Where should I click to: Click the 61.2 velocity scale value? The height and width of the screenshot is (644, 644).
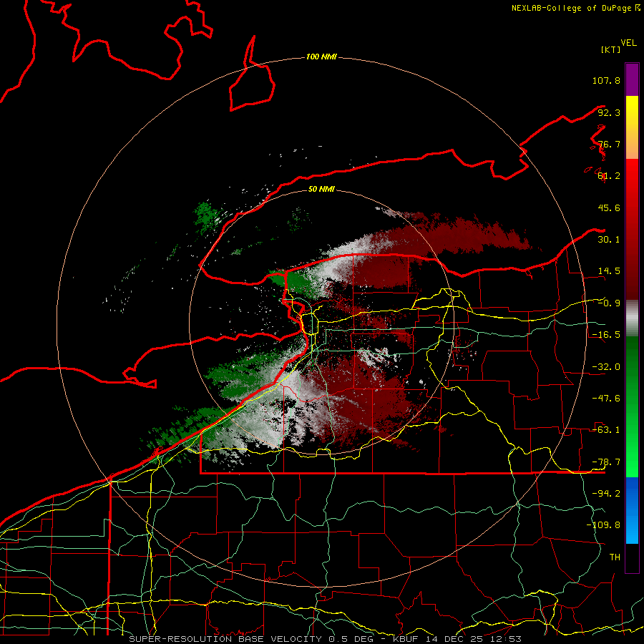click(x=609, y=176)
